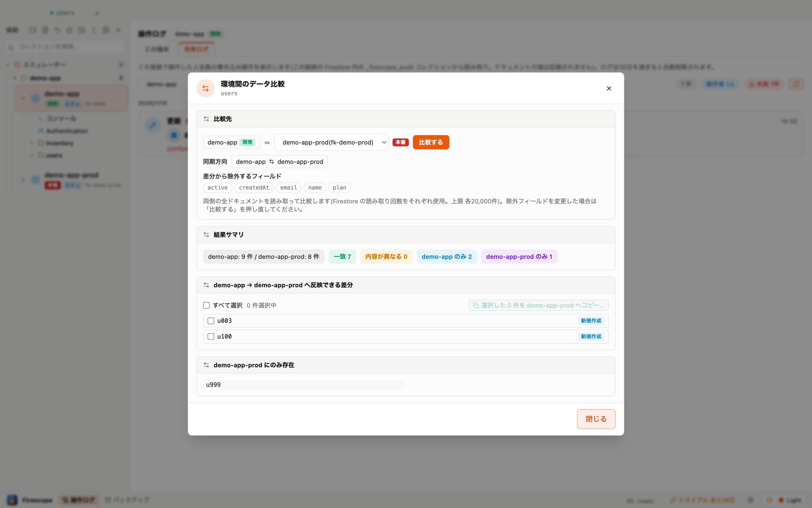This screenshot has height=508, width=812.
Task: Close the data comparison dialog with X
Action: point(609,88)
